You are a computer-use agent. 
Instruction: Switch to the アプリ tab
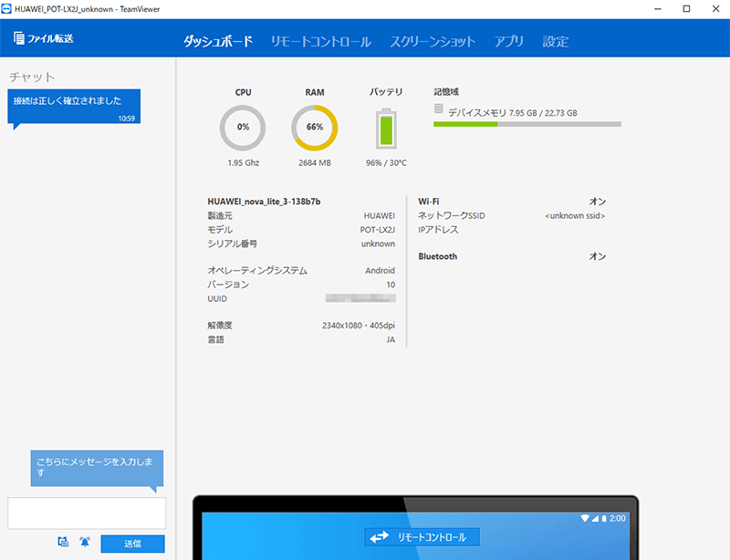[509, 41]
